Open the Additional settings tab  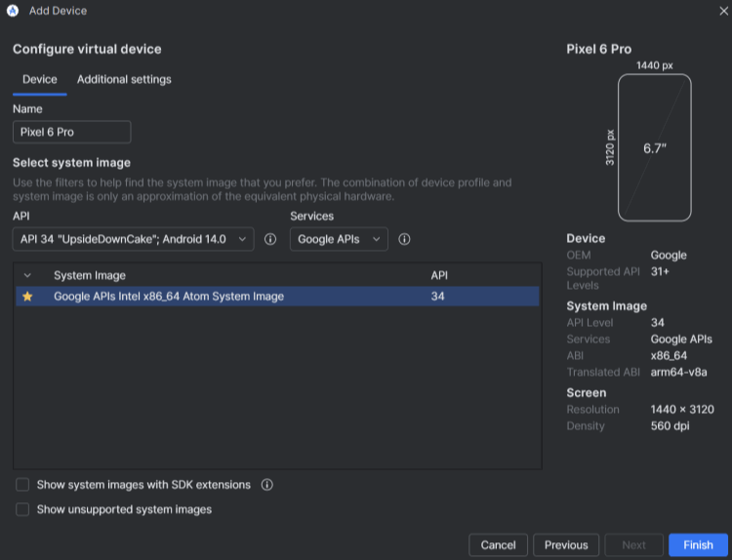click(x=124, y=79)
